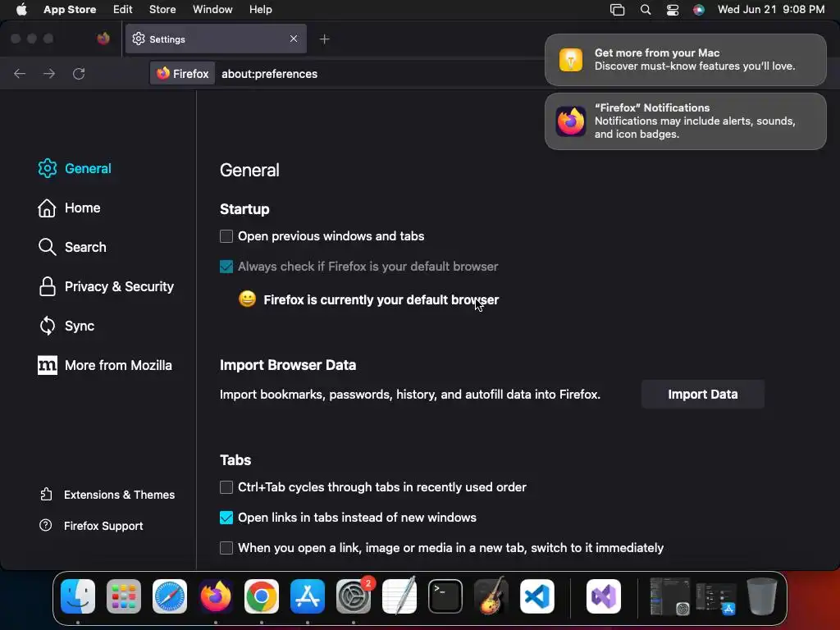Open Spotlight search in menu bar
Viewport: 840px width, 630px height.
point(646,10)
